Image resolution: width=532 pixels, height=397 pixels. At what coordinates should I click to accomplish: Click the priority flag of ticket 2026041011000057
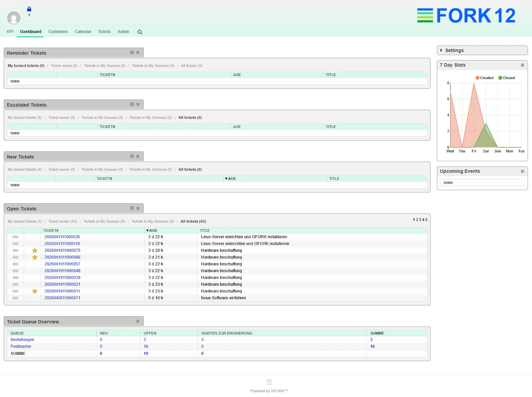tap(15, 264)
